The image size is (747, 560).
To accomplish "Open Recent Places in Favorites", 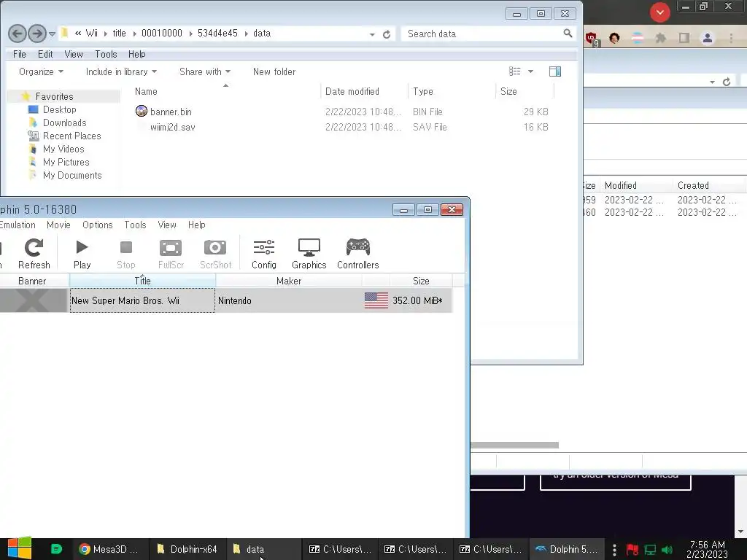I will coord(72,136).
